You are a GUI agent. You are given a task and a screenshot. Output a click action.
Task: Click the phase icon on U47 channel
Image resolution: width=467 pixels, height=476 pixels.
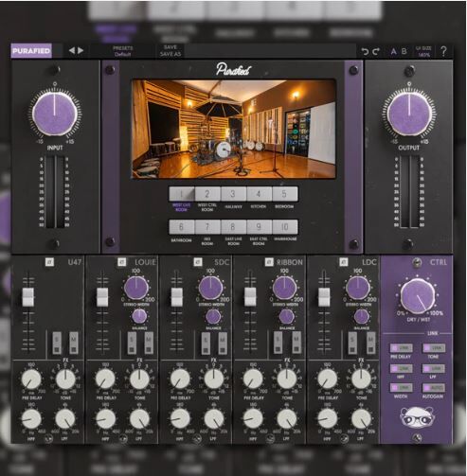(x=49, y=262)
